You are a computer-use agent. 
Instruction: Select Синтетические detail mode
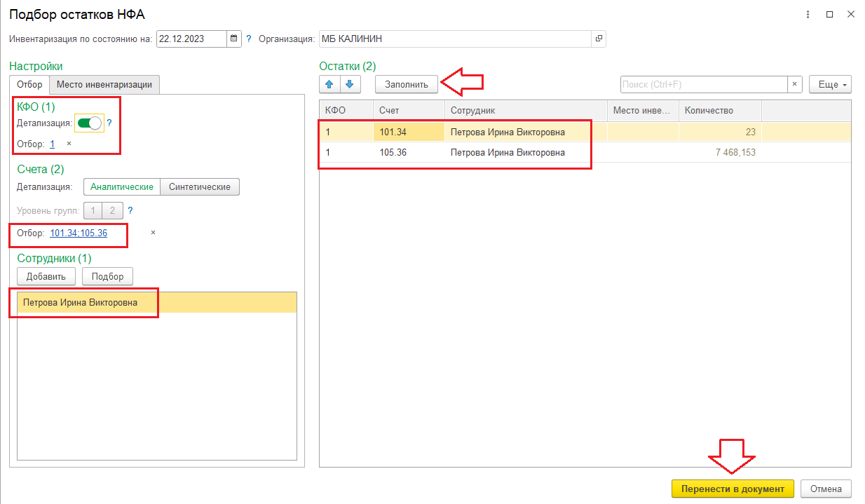point(200,187)
